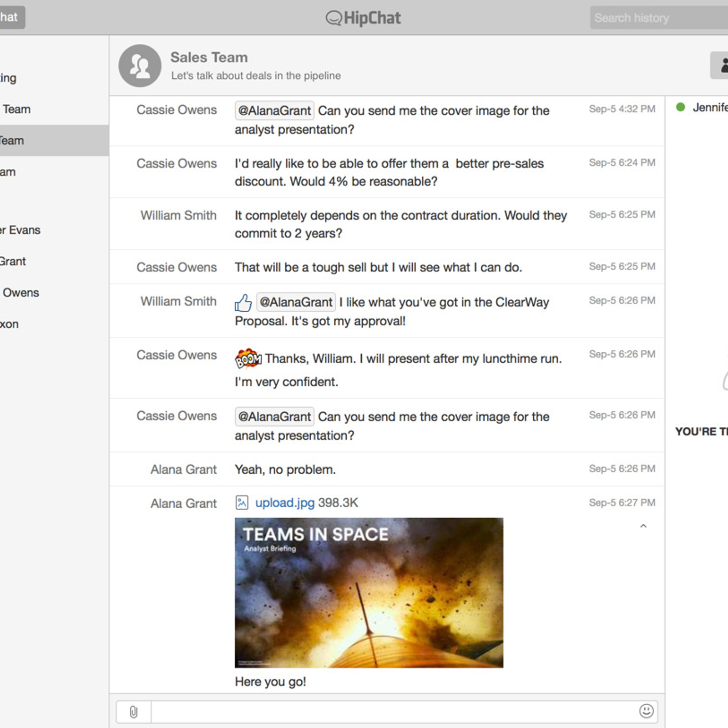The height and width of the screenshot is (728, 728).
Task: Click the BOOM emoticon in Cassie's message
Action: [x=248, y=359]
